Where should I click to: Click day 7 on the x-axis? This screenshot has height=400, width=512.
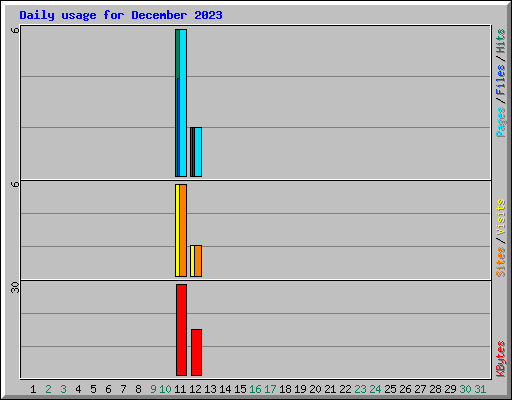coord(123,389)
